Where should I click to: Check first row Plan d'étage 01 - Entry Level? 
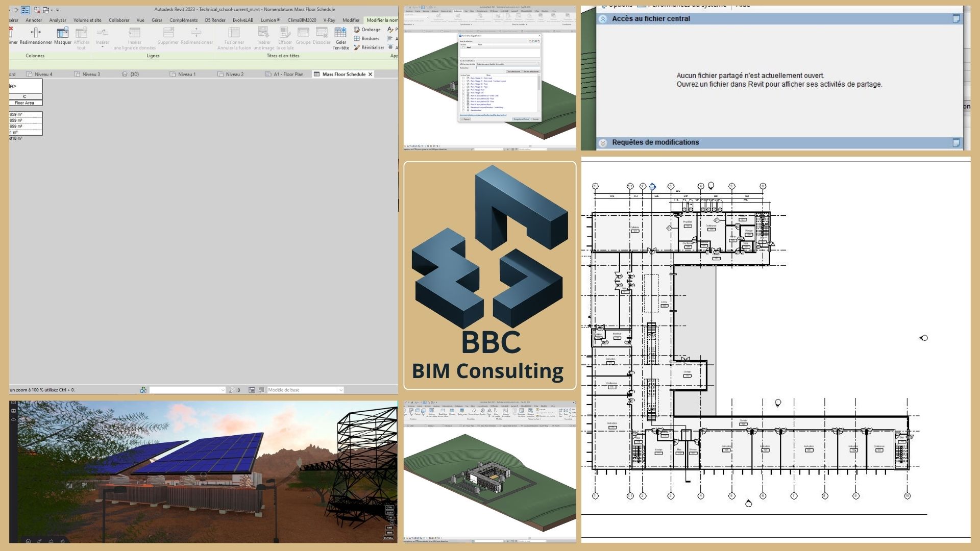point(463,78)
